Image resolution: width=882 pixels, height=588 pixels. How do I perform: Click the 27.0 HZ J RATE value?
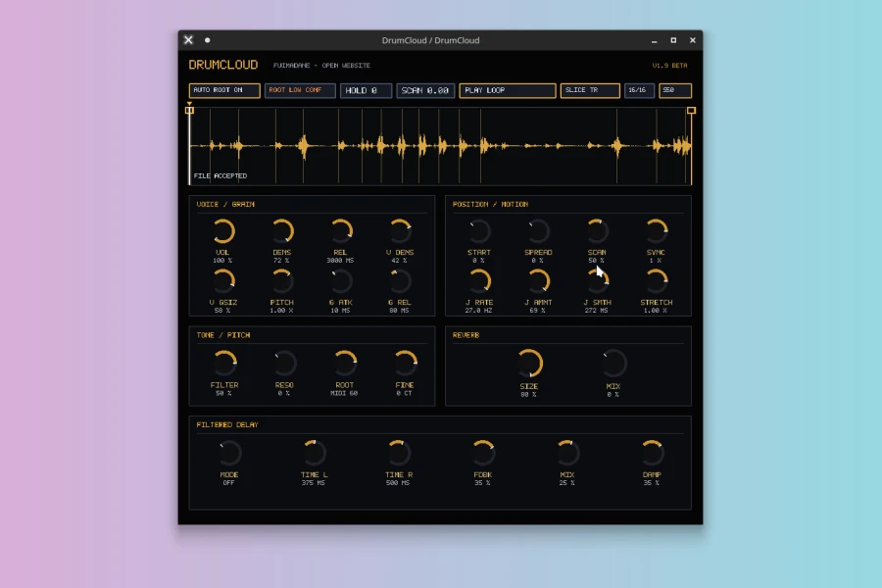[478, 310]
